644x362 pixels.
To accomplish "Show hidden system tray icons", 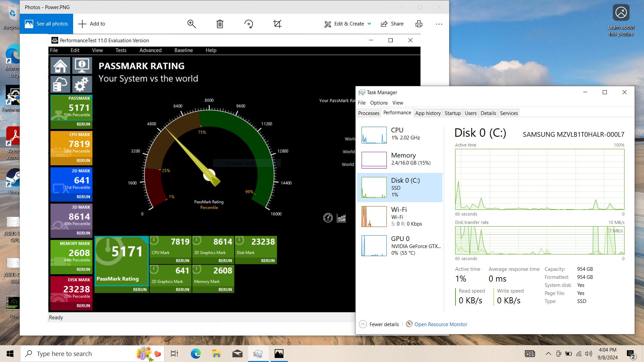I will pos(548,354).
